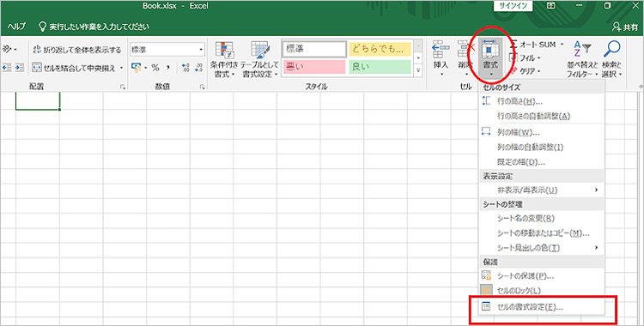Select 既定の幅(D)... menu item
Screen dimensions: 644x326
click(541, 162)
